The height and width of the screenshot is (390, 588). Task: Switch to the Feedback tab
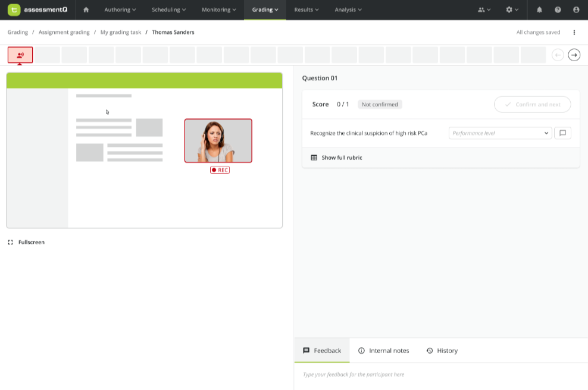[x=322, y=351]
